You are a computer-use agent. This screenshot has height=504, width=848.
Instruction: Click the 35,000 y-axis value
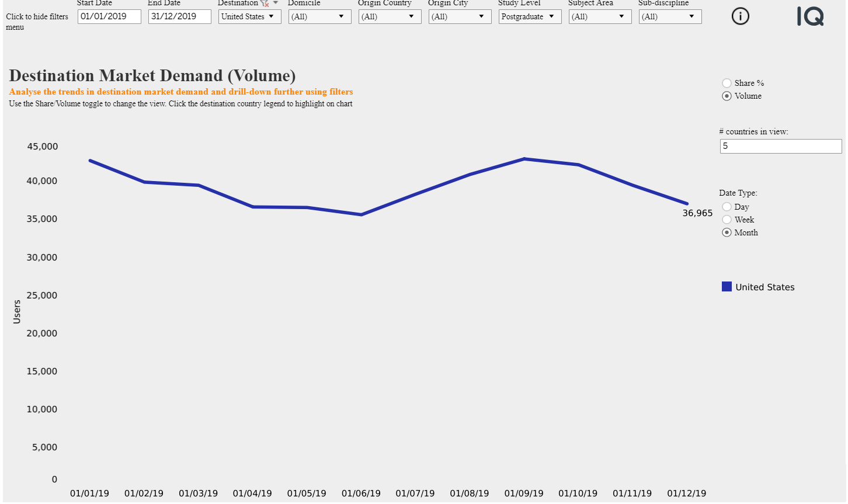(x=42, y=219)
